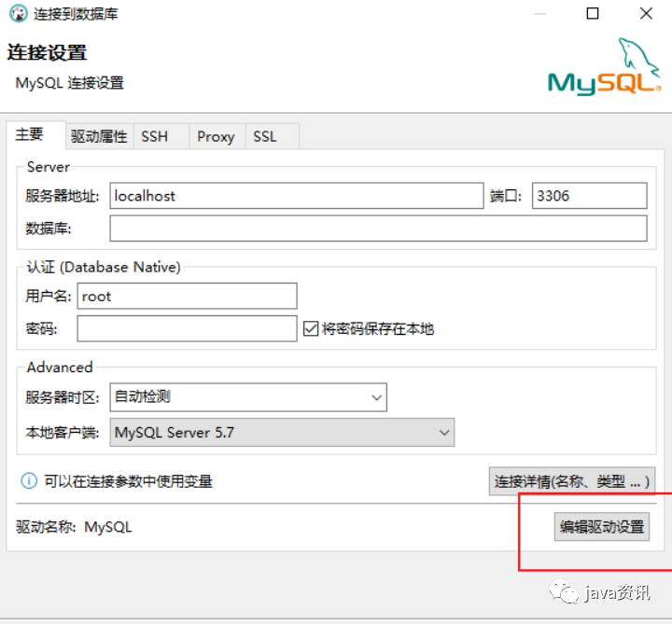The height and width of the screenshot is (624, 672).
Task: Open the 本地客户端 MySQL Server 5.7 dropdown
Action: (282, 433)
